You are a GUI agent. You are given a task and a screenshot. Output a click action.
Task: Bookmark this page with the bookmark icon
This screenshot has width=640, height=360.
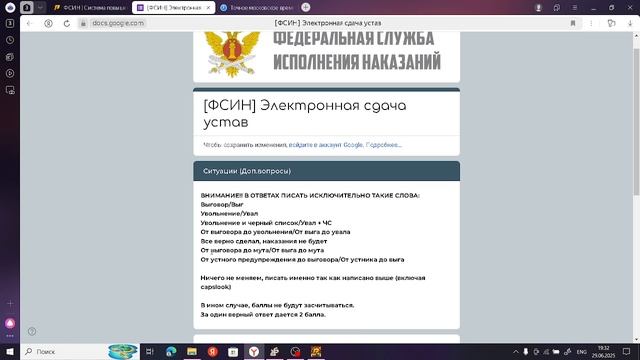[x=573, y=23]
